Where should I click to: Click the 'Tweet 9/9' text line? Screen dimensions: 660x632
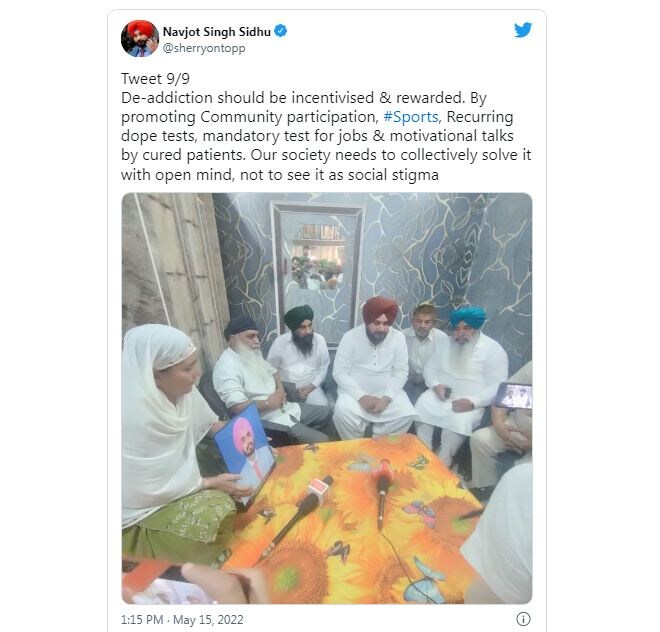click(155, 79)
